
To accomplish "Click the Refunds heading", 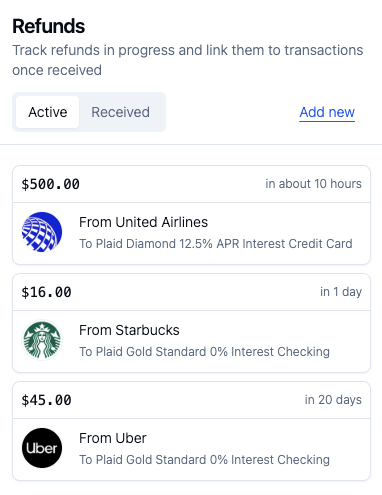I will pos(49,26).
